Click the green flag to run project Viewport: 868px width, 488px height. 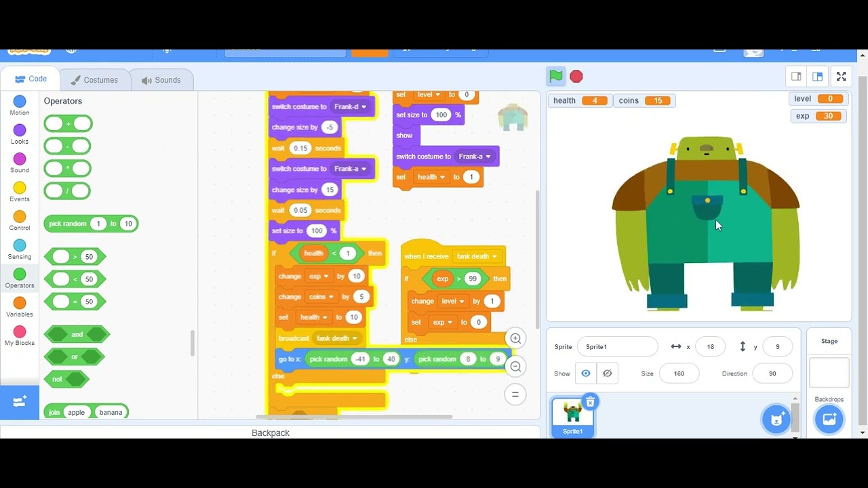tap(556, 77)
